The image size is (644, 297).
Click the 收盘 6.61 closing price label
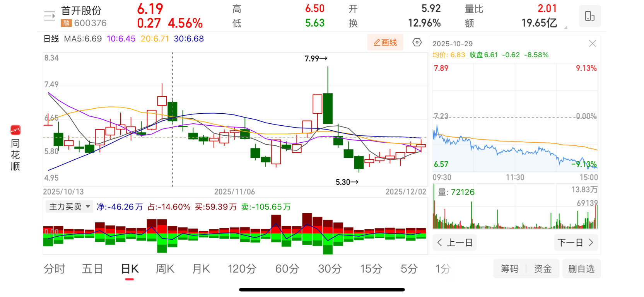(x=483, y=55)
